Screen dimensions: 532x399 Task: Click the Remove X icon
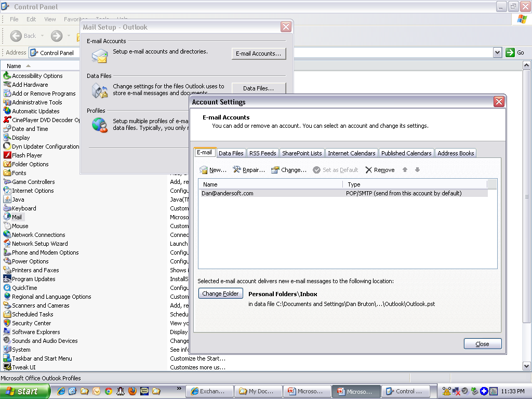[368, 170]
